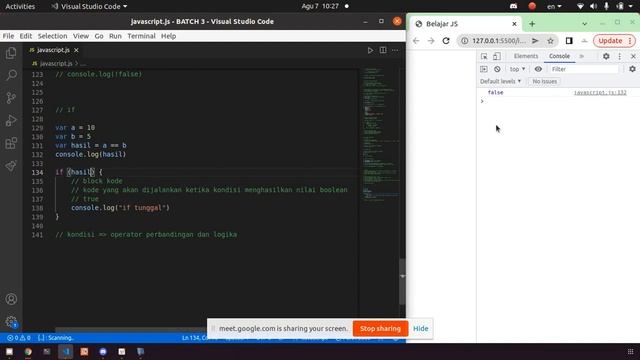The image size is (640, 360).
Task: Click the Chrome Update button
Action: pos(614,41)
